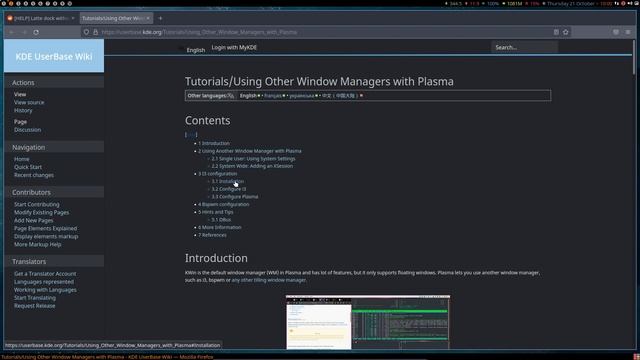This screenshot has height=360, width=640.
Task: Open the Firefox hamburger menu
Action: pos(628,32)
